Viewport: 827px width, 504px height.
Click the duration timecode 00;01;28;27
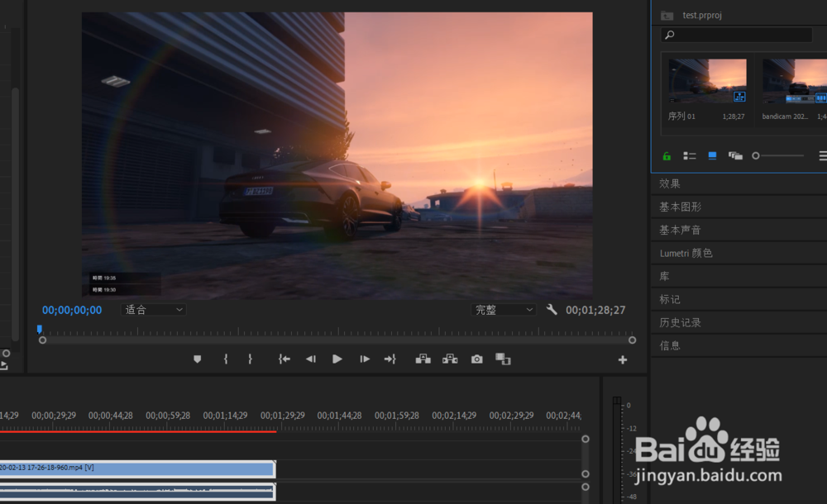click(x=595, y=310)
